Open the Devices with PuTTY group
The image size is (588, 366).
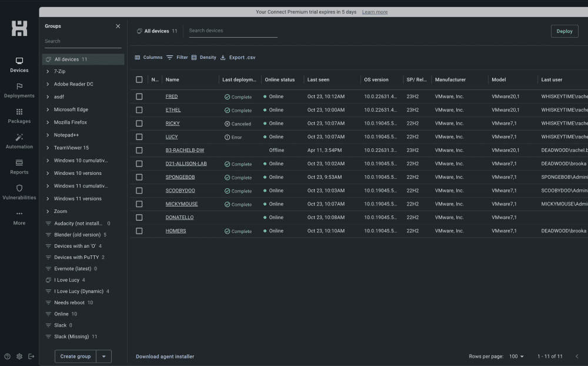(x=75, y=257)
